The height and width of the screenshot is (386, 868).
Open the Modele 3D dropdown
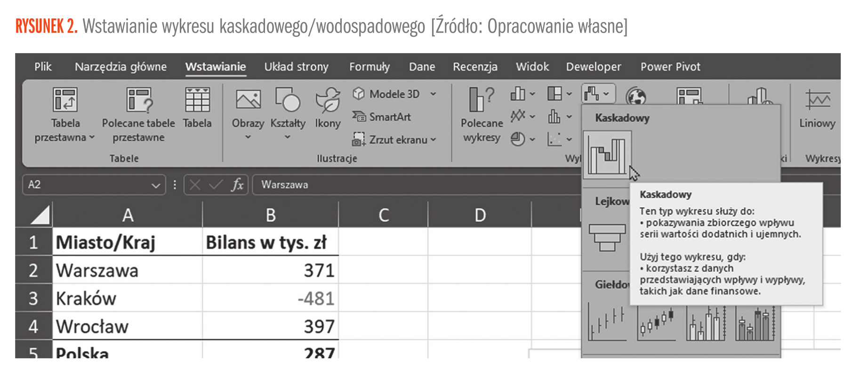pos(433,94)
